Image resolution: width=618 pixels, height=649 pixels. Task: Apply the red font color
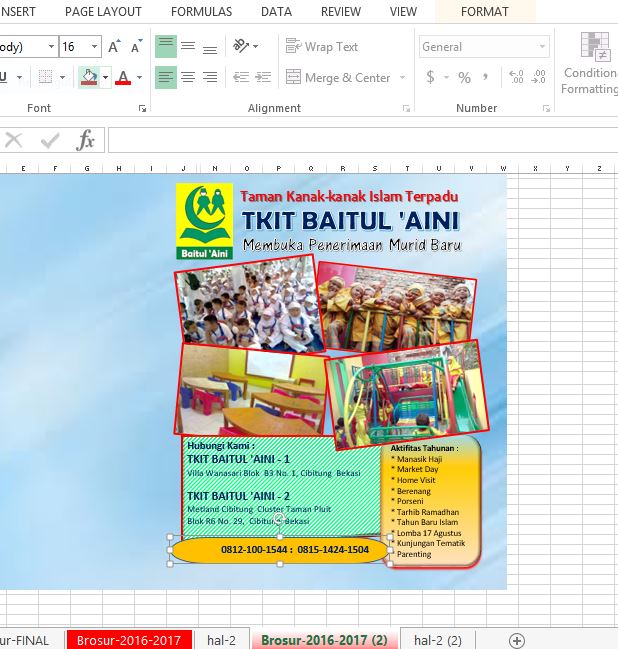123,77
